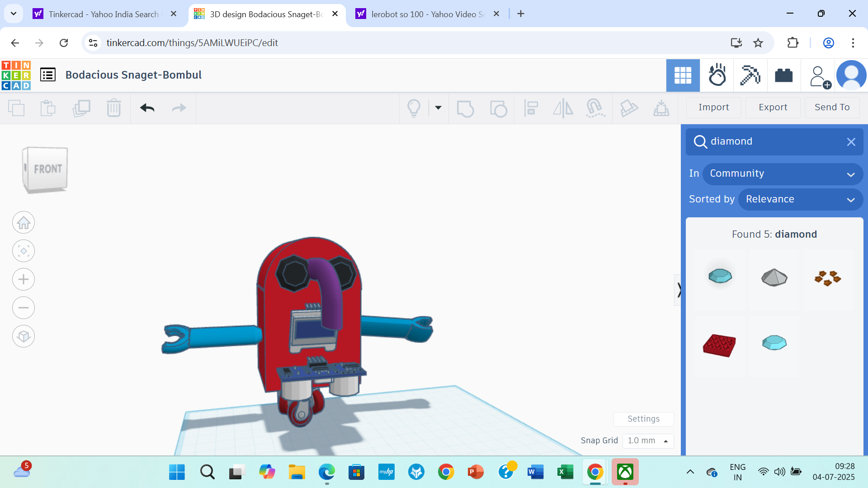Click the Export button
The image size is (868, 488).
click(x=773, y=108)
